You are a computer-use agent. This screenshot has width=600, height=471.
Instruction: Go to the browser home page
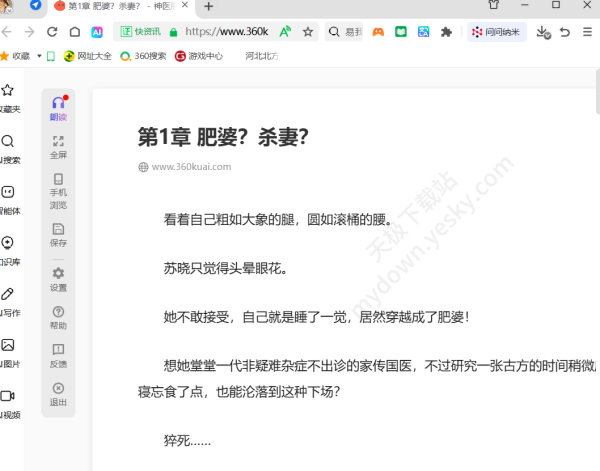point(74,32)
